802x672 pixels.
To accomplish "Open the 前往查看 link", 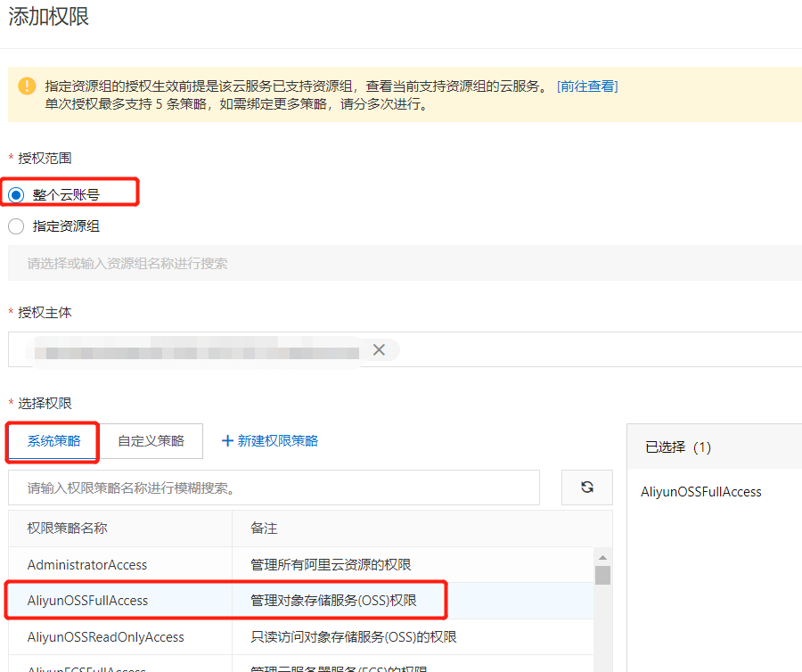I will tap(587, 86).
